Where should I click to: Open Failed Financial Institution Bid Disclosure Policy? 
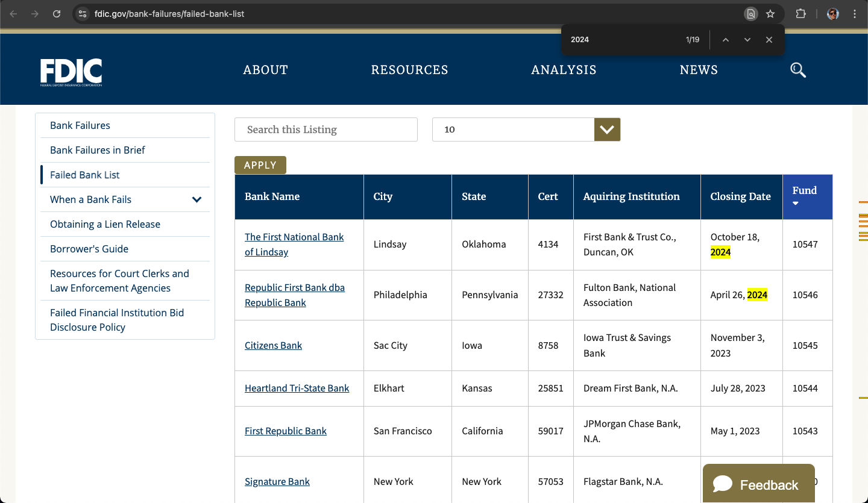pyautogui.click(x=117, y=320)
